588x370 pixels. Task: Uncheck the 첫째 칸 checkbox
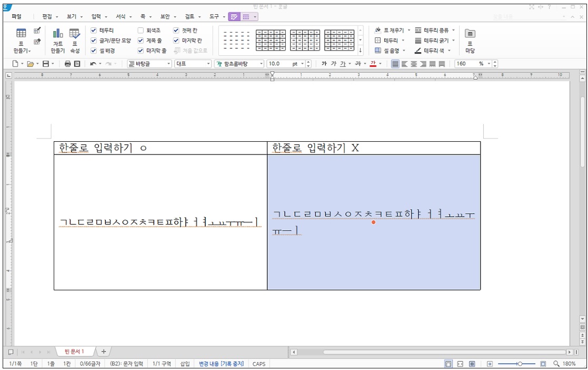(x=176, y=31)
